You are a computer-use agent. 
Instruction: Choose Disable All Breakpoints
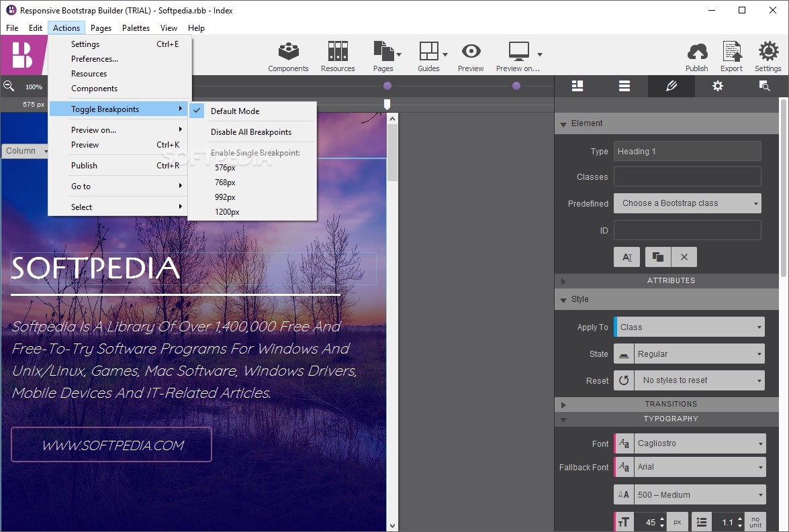(250, 131)
